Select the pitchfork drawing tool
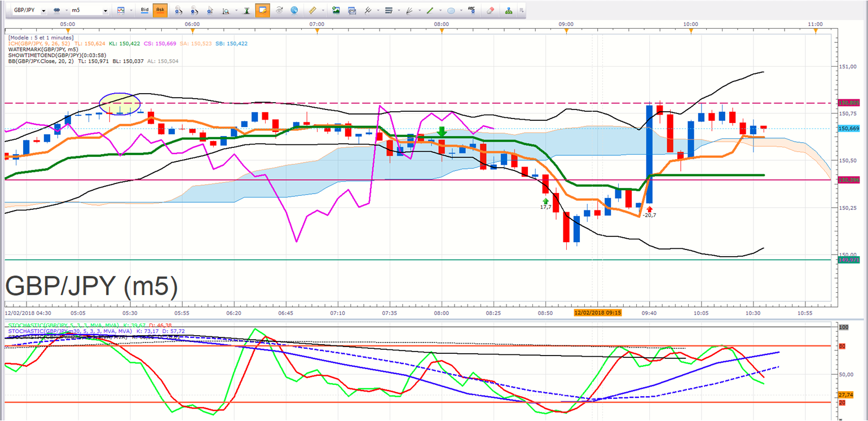The height and width of the screenshot is (421, 868). pyautogui.click(x=368, y=10)
